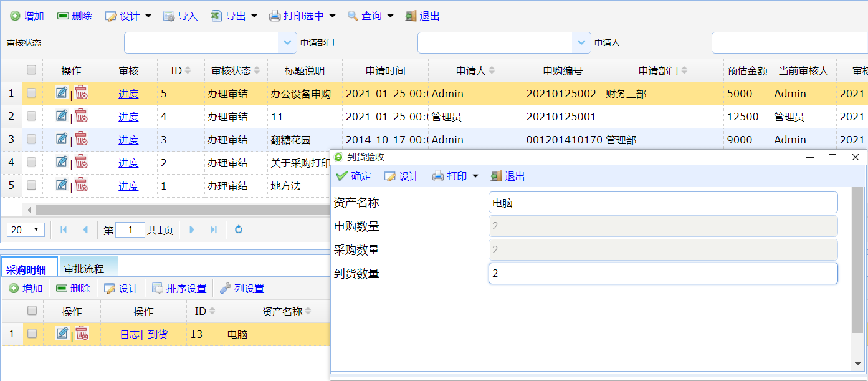Click the main table horizontal scrollbar
Screen dimensions: 868x381
[181, 210]
